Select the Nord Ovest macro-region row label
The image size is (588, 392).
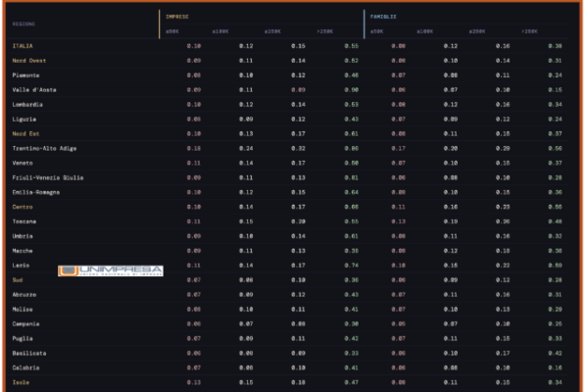click(x=27, y=61)
